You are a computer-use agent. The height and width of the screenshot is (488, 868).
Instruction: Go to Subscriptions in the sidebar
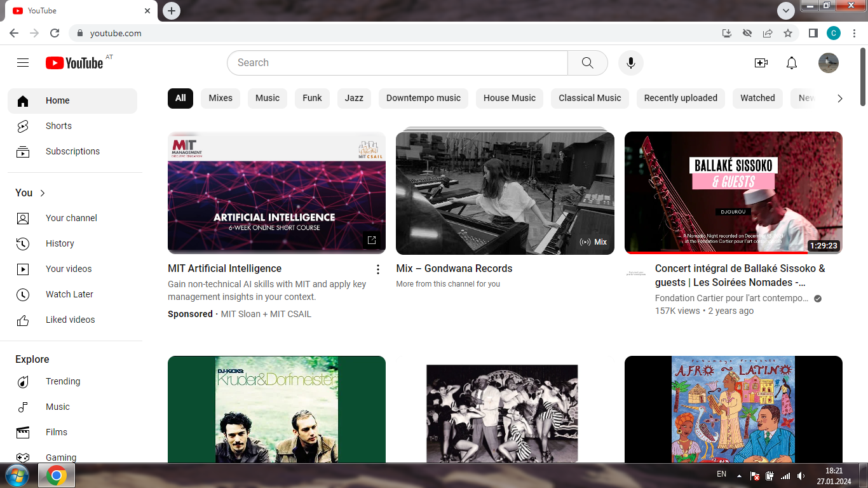tap(72, 151)
